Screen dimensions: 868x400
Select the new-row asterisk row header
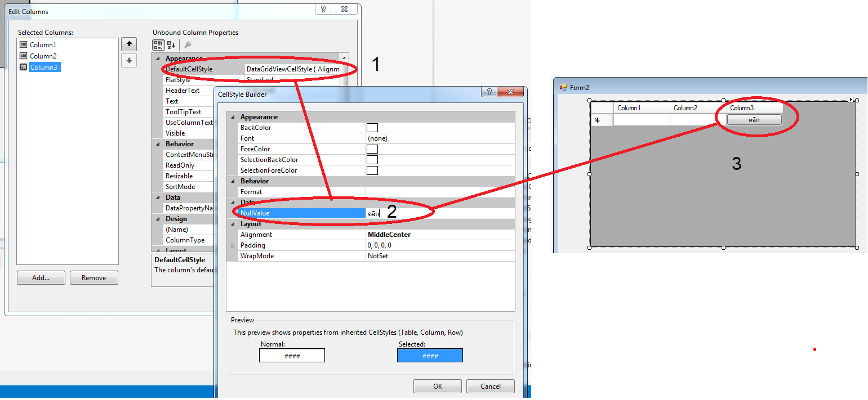602,119
